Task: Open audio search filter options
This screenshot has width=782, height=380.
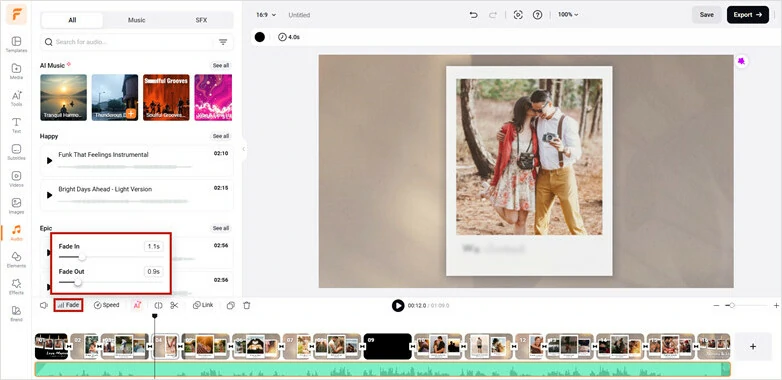Action: (223, 42)
